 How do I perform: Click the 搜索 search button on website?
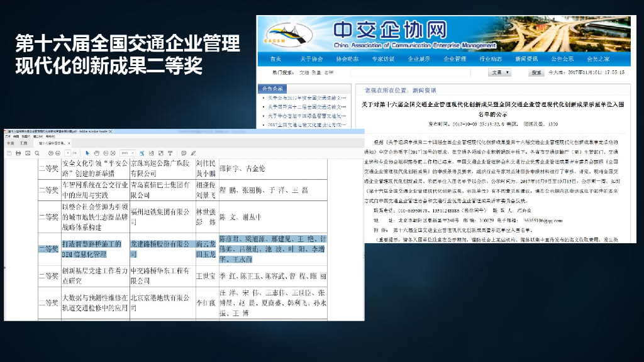point(536,73)
